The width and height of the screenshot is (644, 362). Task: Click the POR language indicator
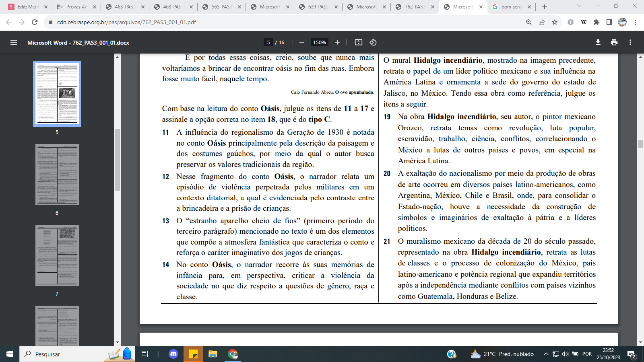tap(587, 354)
